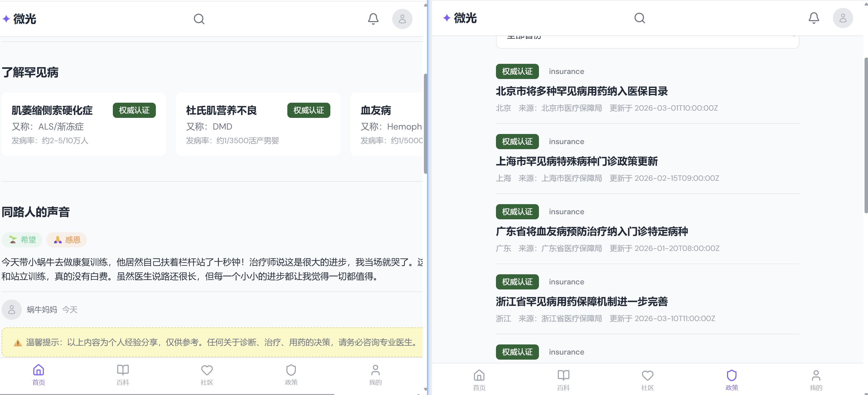
Task: Toggle the 感恩 tag on the post
Action: 67,240
